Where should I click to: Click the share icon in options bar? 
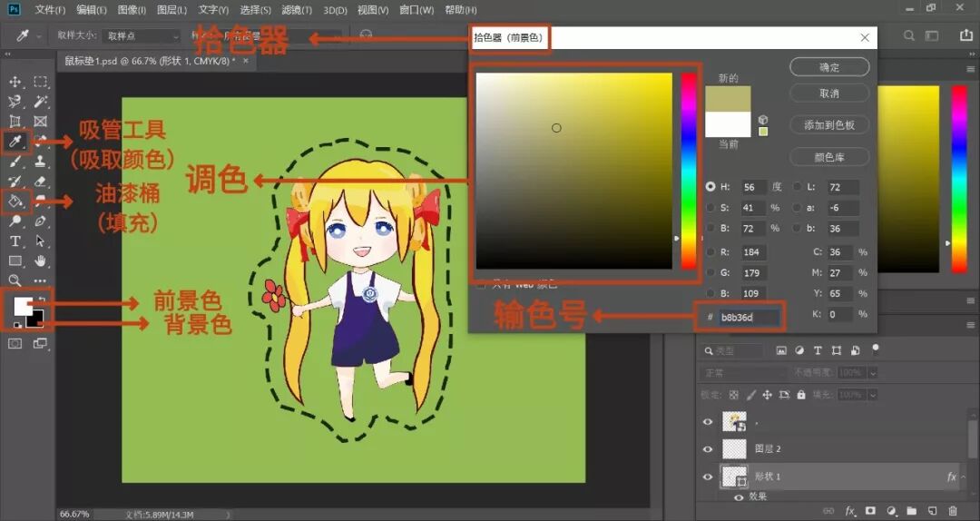[966, 35]
